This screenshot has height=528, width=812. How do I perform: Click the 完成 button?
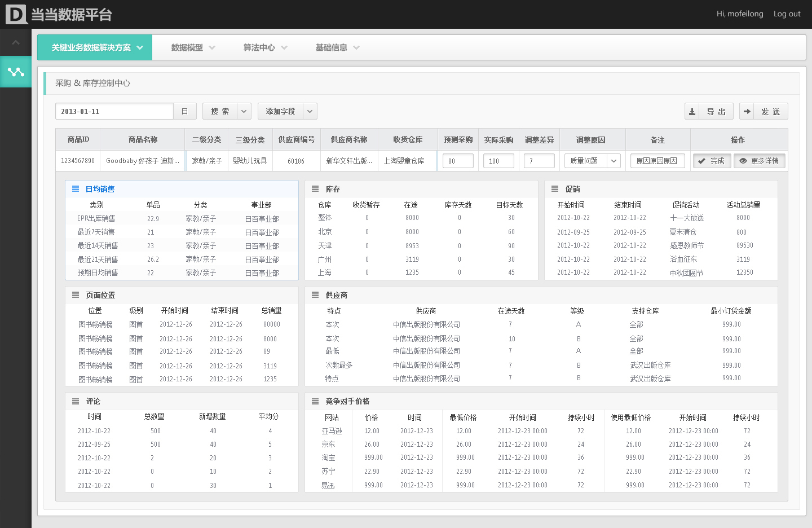(712, 161)
